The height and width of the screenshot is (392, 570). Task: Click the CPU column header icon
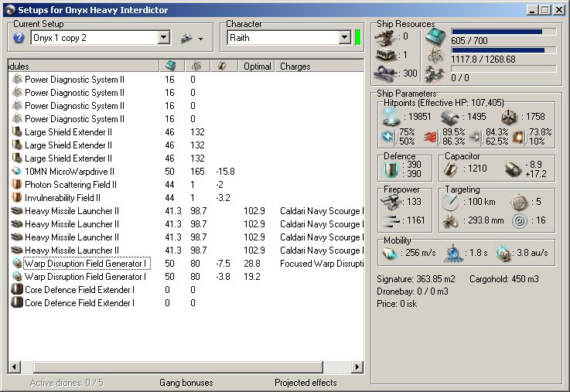(170, 66)
